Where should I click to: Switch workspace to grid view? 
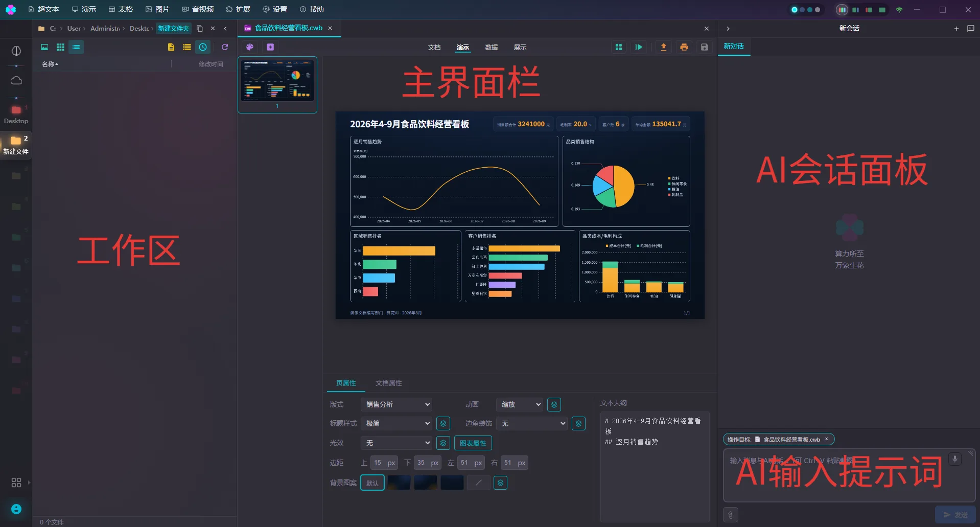pyautogui.click(x=60, y=47)
